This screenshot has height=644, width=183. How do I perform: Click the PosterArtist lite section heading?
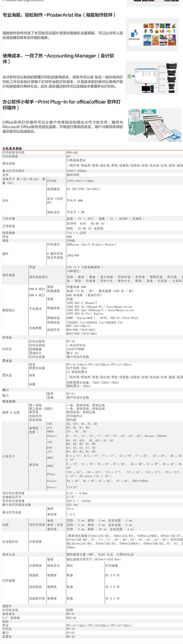point(59,15)
